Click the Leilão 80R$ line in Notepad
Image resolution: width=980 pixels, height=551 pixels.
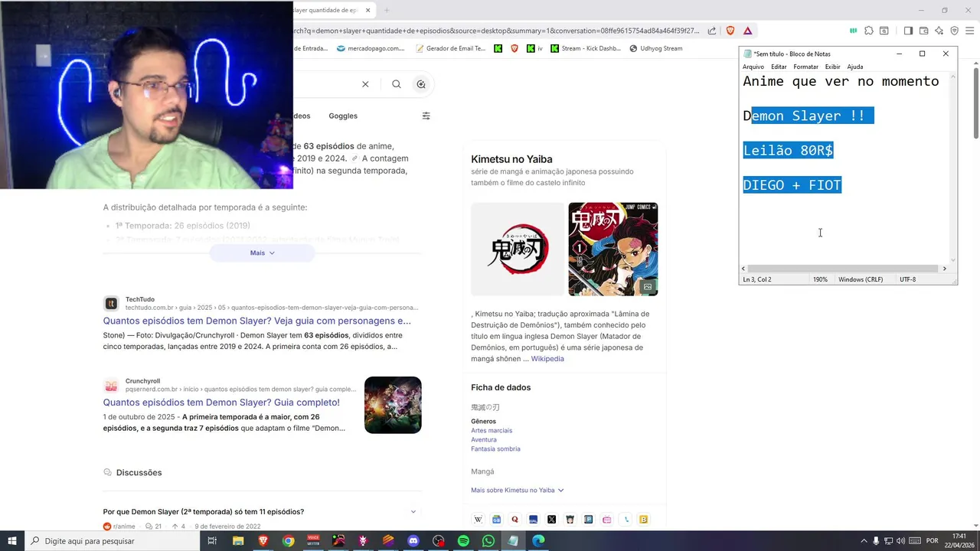point(788,150)
